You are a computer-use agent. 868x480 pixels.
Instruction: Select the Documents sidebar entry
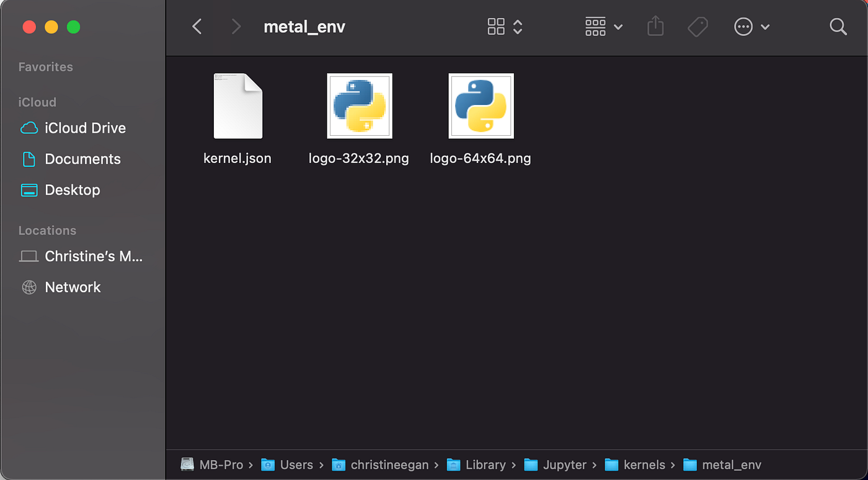pyautogui.click(x=83, y=159)
